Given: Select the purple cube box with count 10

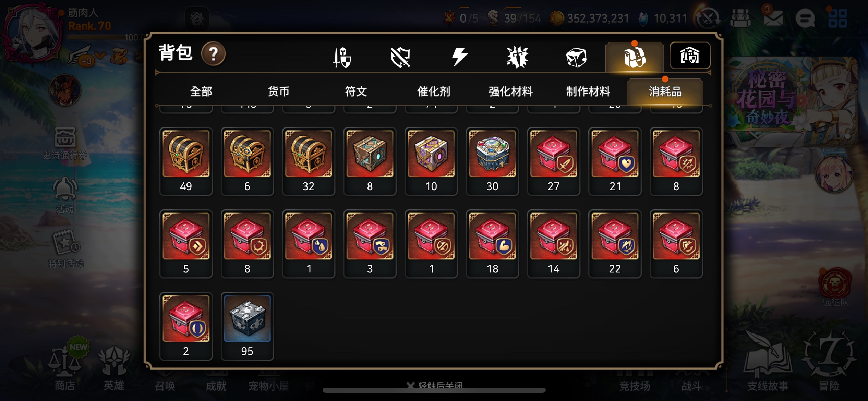Looking at the screenshot, I should 431,161.
